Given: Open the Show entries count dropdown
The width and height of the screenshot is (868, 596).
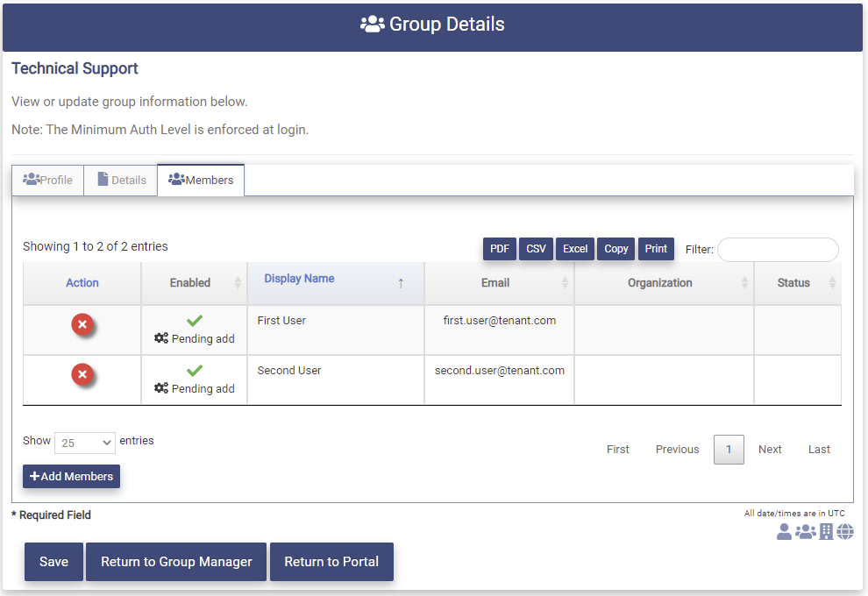Looking at the screenshot, I should [x=84, y=443].
